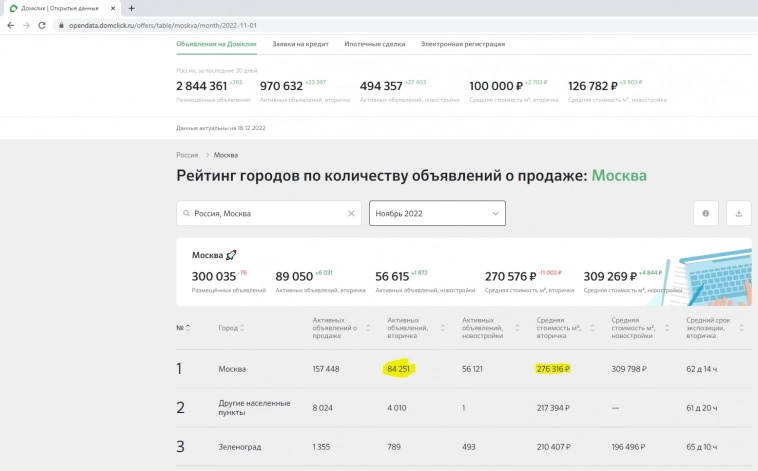
Task: Click Москва summary figure 270 576 ₽
Action: (x=510, y=277)
